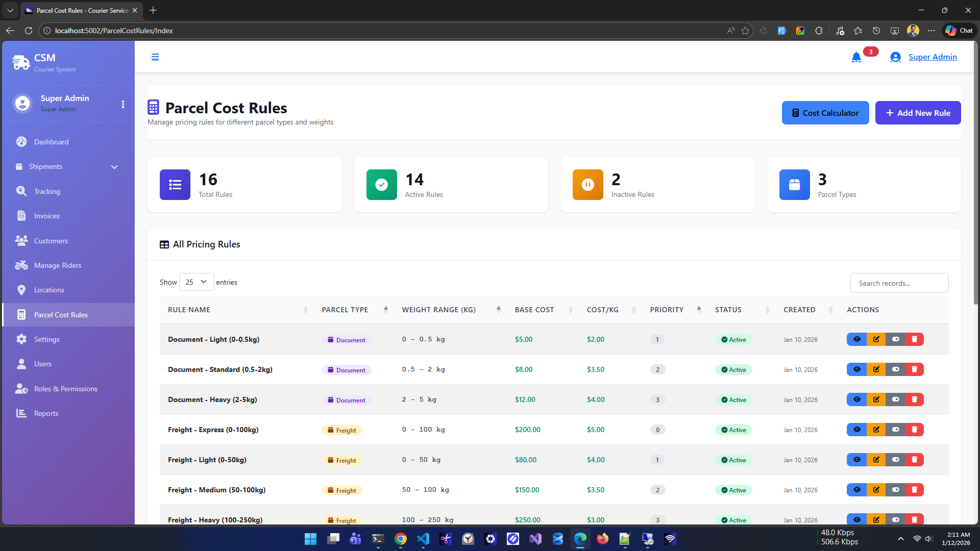The image size is (980, 551).
Task: Click the Add New Rule button
Action: tap(918, 113)
